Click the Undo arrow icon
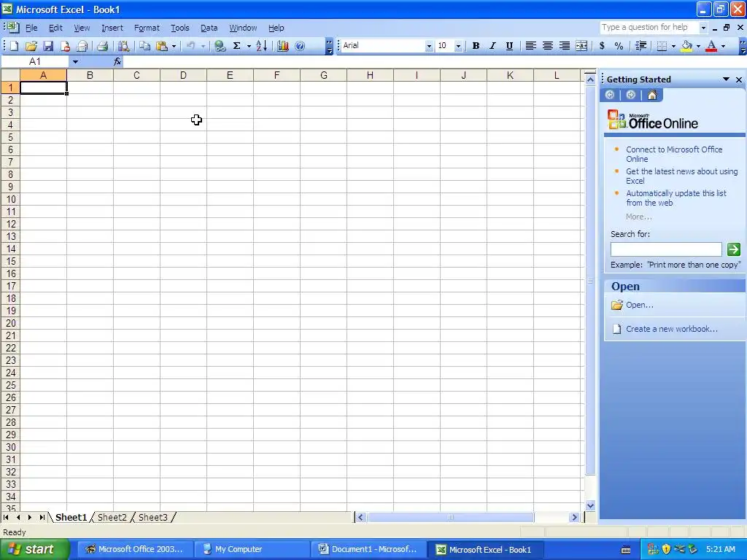Viewport: 747px width, 560px height. click(x=190, y=46)
